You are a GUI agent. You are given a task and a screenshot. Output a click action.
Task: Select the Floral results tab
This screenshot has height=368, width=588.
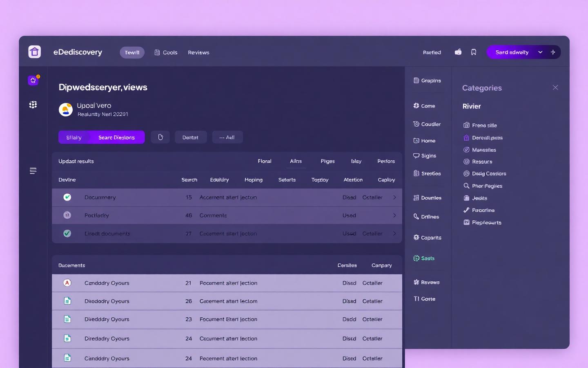[265, 161]
